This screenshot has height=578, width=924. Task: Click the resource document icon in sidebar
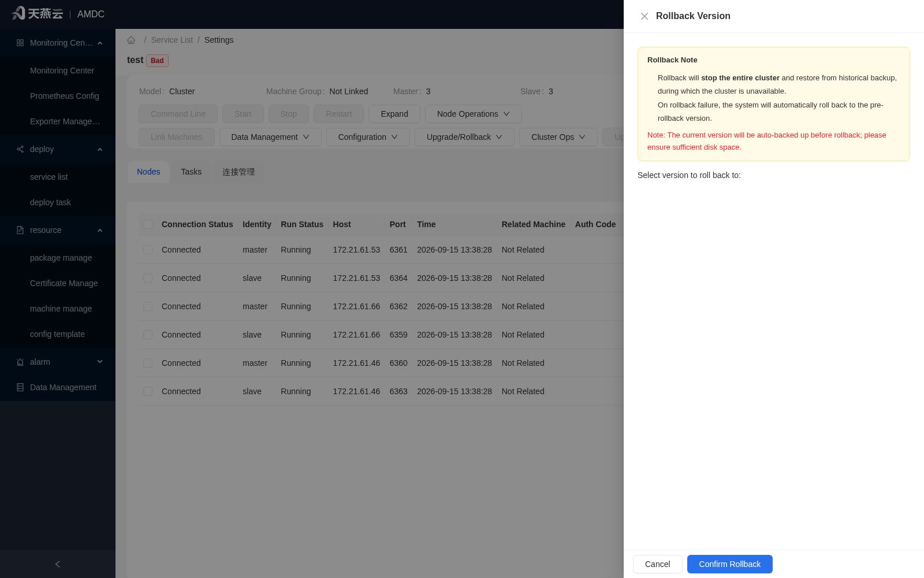click(20, 230)
